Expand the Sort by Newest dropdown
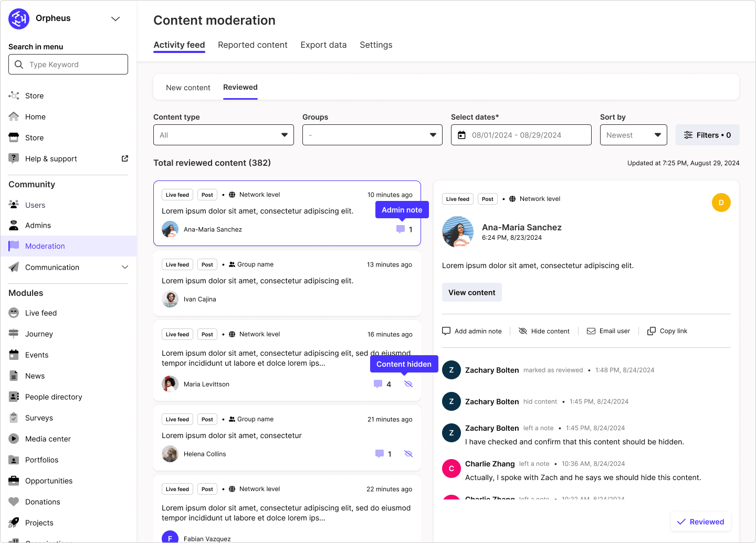The width and height of the screenshot is (756, 543). pos(633,135)
